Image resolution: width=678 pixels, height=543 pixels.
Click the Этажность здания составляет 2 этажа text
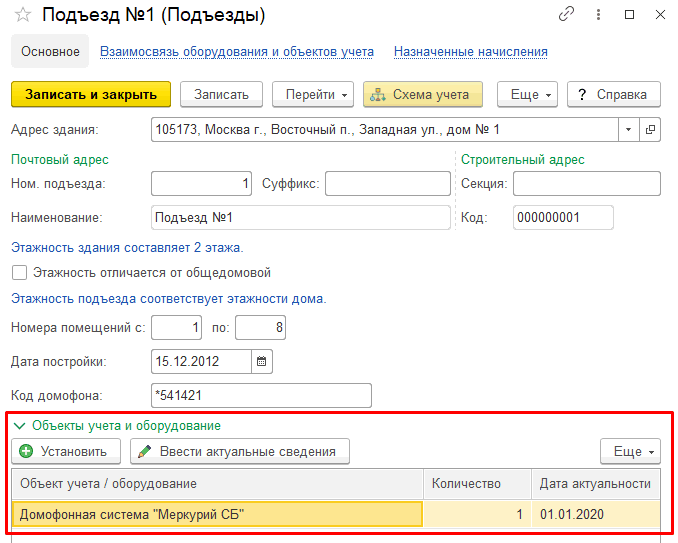tap(127, 248)
